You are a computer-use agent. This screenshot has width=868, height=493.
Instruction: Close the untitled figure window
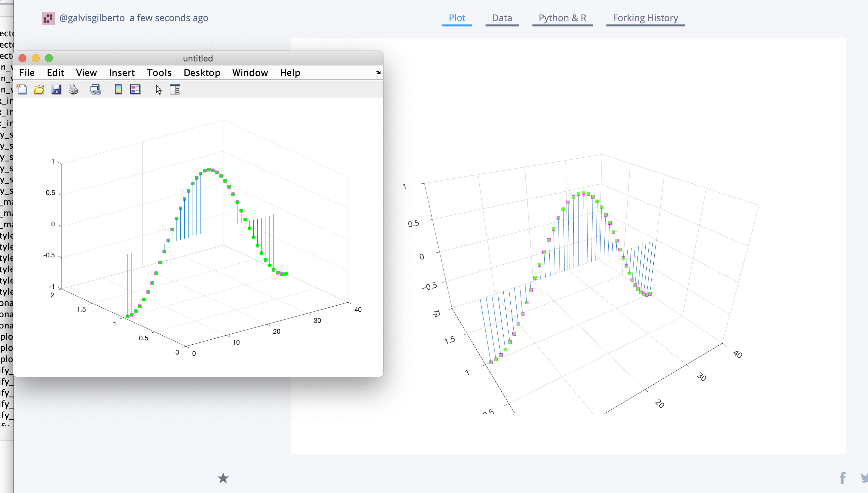(23, 58)
